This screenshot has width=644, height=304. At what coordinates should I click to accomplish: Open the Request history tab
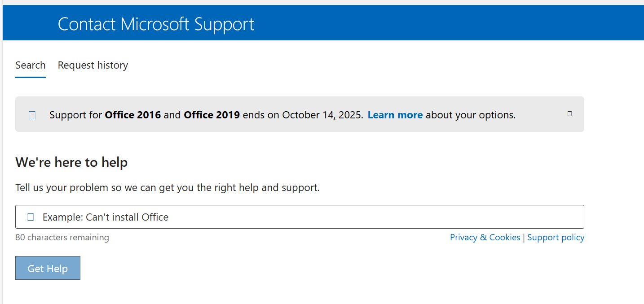93,65
